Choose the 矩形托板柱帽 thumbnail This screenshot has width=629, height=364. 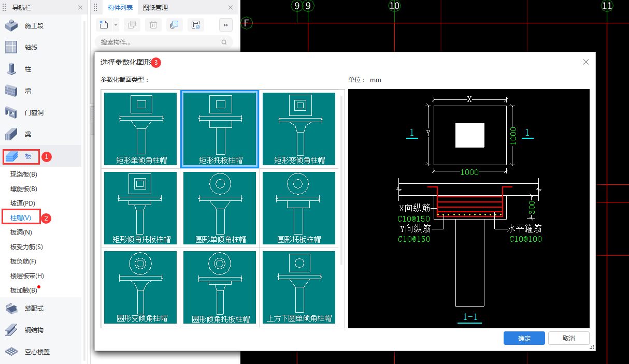click(x=220, y=129)
